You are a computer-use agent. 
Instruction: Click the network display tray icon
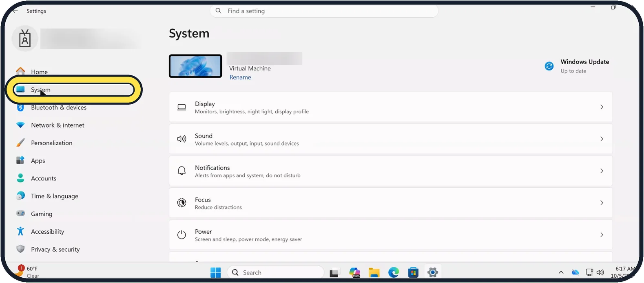click(x=589, y=272)
